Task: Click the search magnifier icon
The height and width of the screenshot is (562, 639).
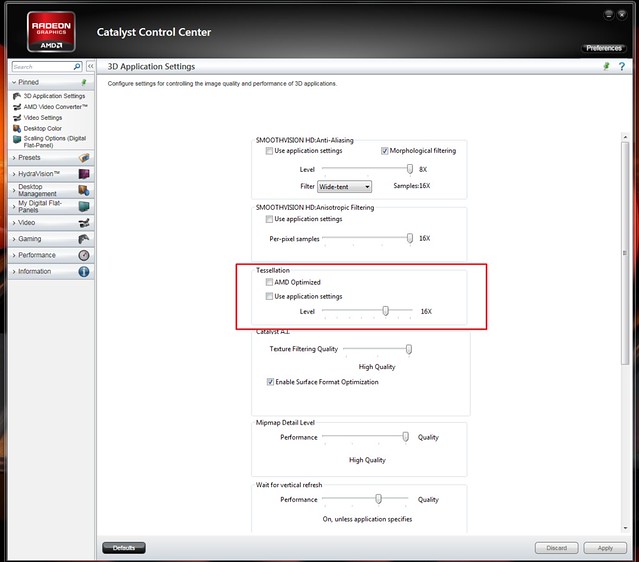Action: click(x=76, y=67)
